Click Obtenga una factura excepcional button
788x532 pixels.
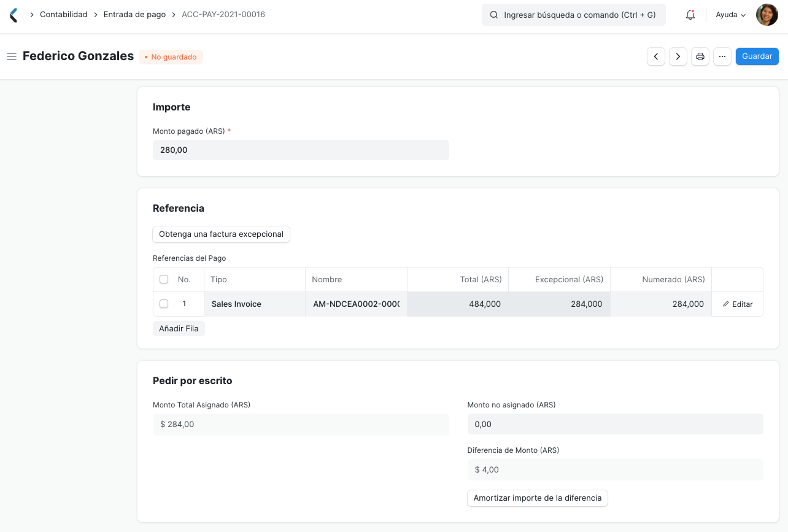click(x=221, y=234)
